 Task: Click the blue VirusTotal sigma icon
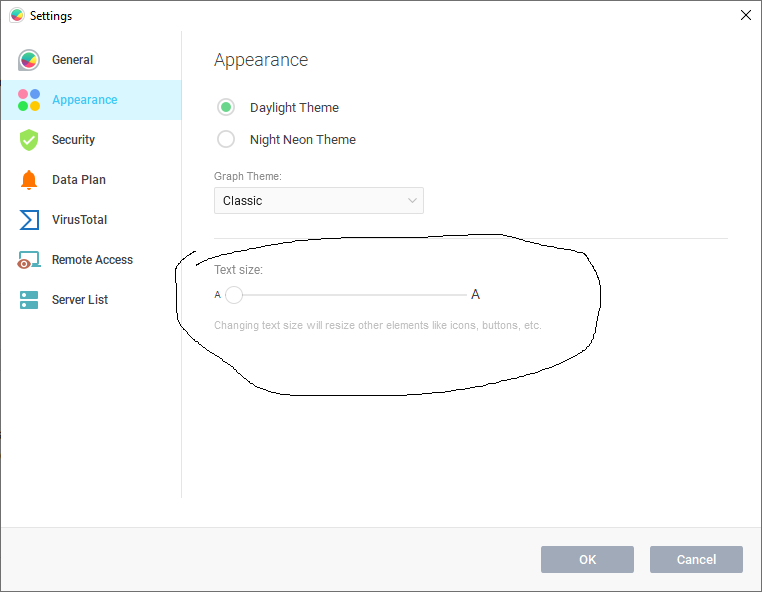(29, 220)
